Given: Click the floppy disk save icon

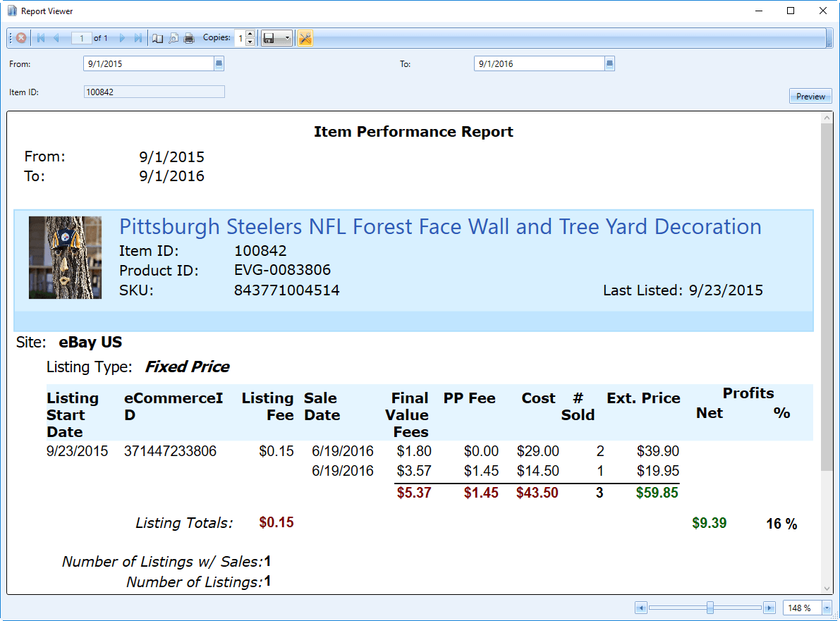Looking at the screenshot, I should point(269,39).
